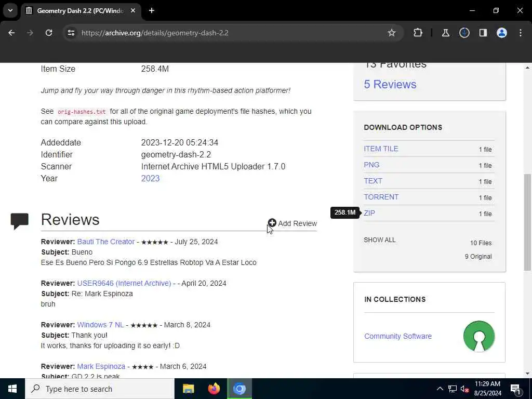The width and height of the screenshot is (532, 399).
Task: Click the Reviews speech bubble icon
Action: [x=19, y=221]
